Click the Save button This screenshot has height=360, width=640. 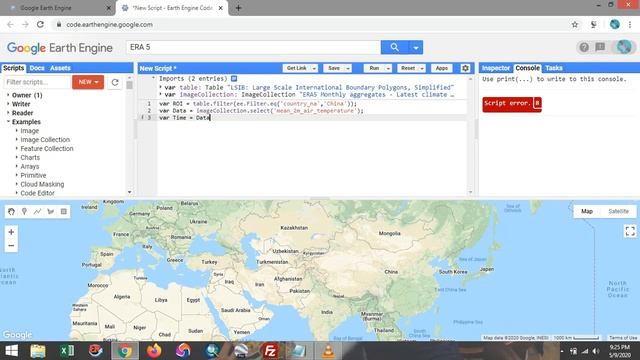tap(334, 69)
